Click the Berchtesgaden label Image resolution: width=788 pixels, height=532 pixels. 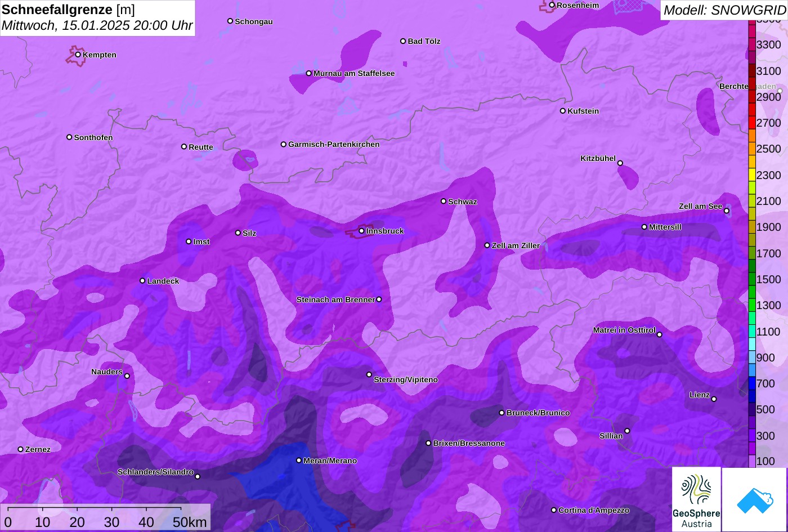(747, 86)
